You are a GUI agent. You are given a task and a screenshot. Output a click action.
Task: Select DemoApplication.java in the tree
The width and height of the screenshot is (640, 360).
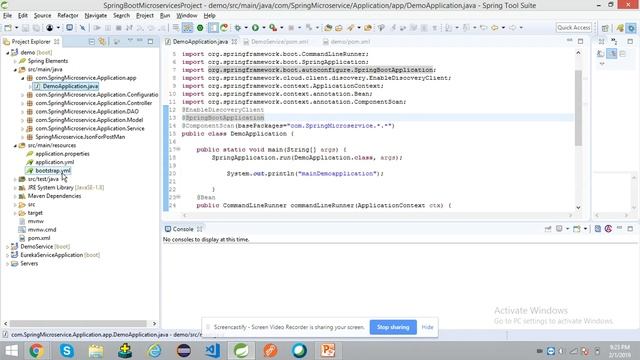70,86
